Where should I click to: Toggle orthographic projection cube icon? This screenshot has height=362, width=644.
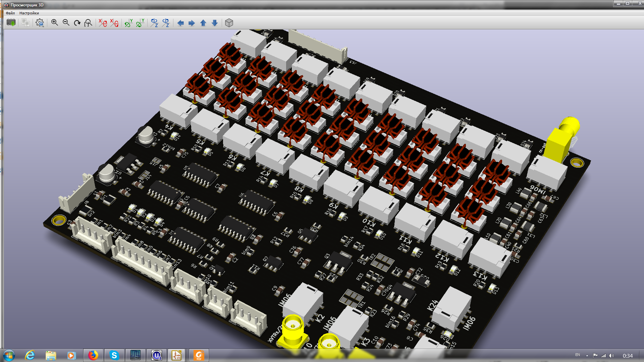coord(229,23)
